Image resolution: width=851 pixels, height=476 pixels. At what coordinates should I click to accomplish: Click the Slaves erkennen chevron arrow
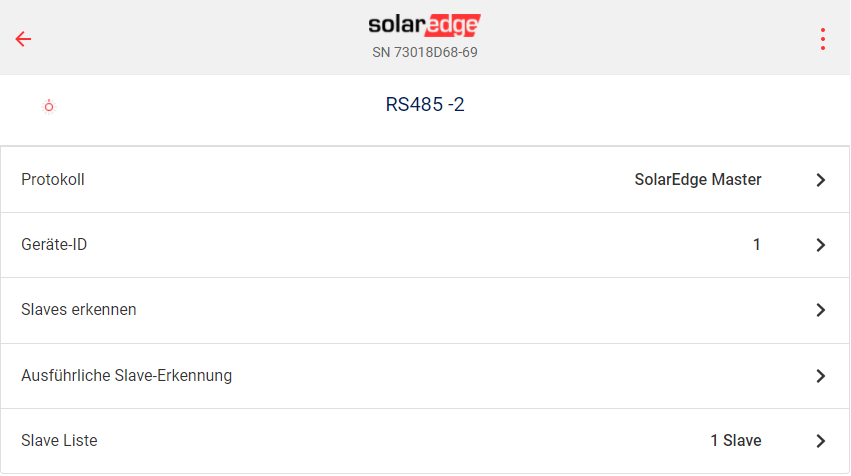(820, 310)
